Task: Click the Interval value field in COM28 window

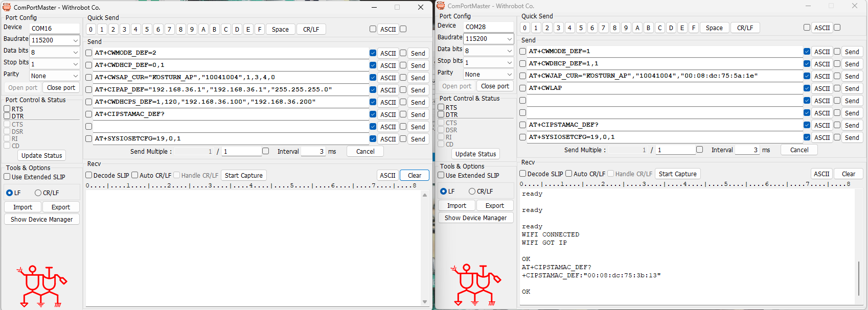Action: [x=747, y=150]
